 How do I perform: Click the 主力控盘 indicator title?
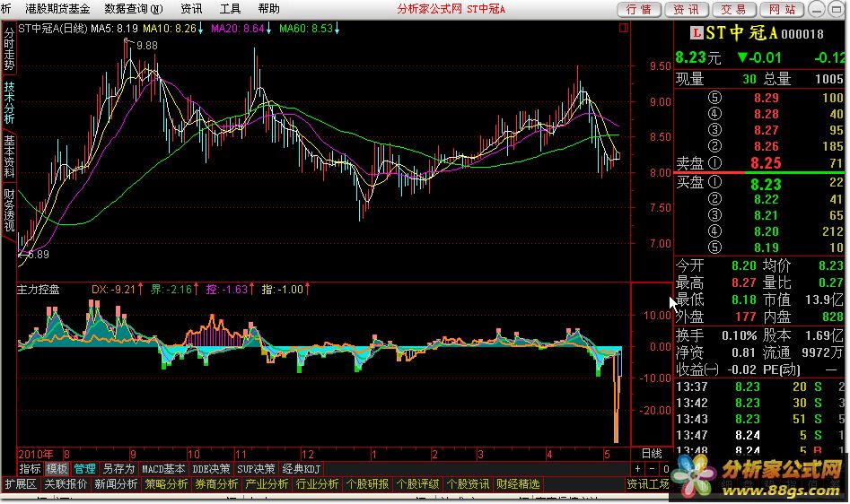pos(38,290)
